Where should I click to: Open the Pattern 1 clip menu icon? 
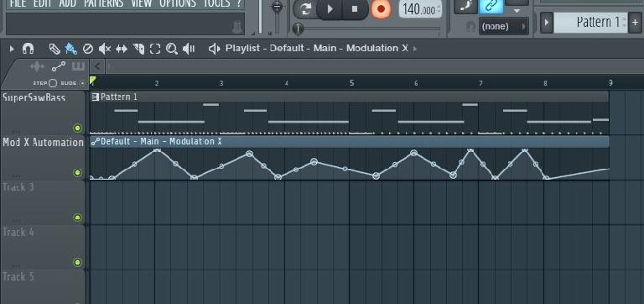[96, 97]
